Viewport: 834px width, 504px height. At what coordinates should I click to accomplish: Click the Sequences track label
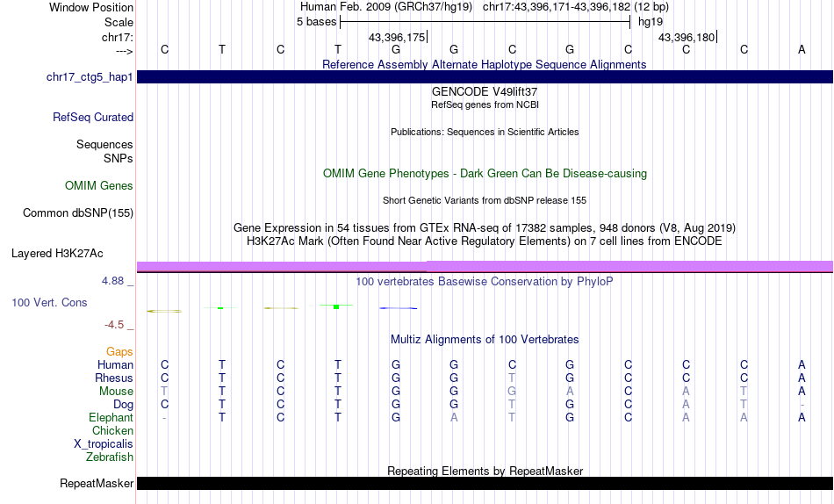[104, 145]
